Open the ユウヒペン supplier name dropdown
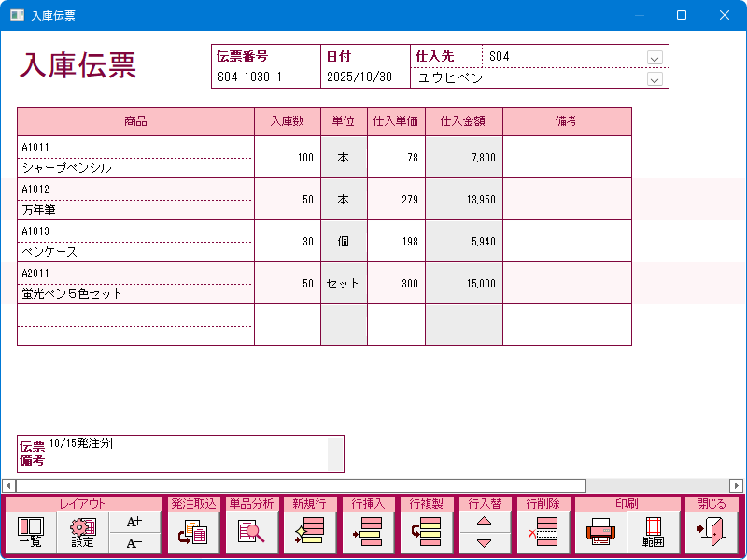This screenshot has width=747, height=560. (x=655, y=79)
